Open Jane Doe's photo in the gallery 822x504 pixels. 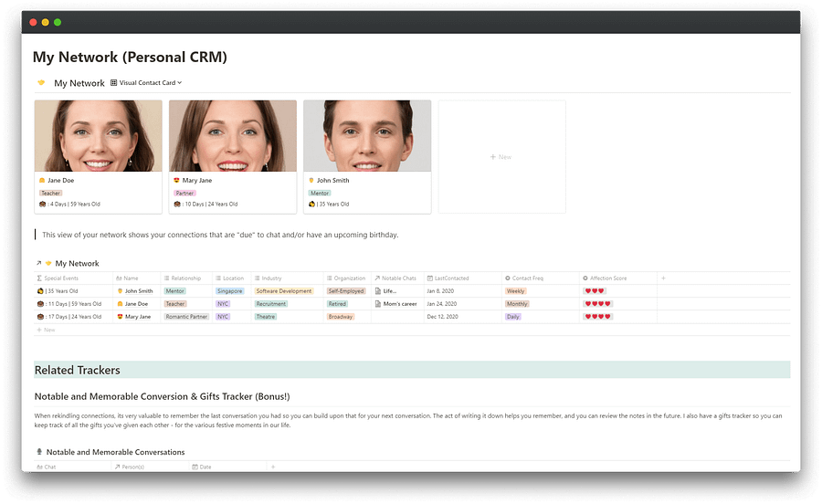pyautogui.click(x=98, y=136)
